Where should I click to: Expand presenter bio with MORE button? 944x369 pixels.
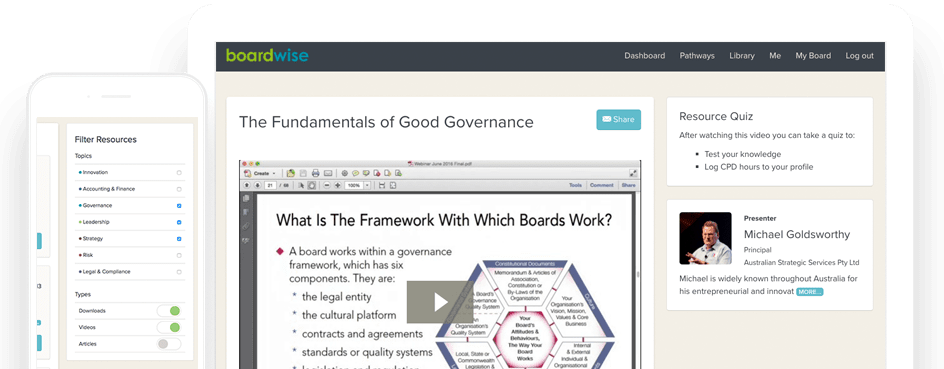click(809, 292)
